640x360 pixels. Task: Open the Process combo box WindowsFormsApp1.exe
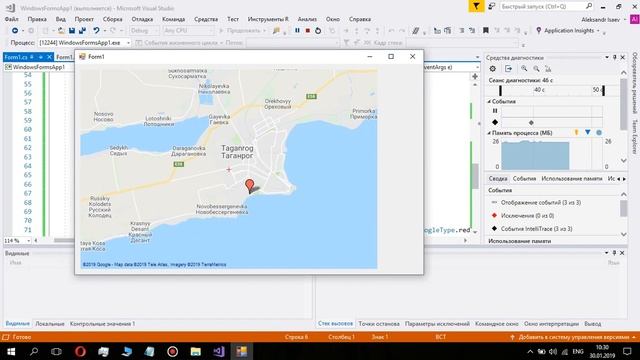pyautogui.click(x=84, y=42)
